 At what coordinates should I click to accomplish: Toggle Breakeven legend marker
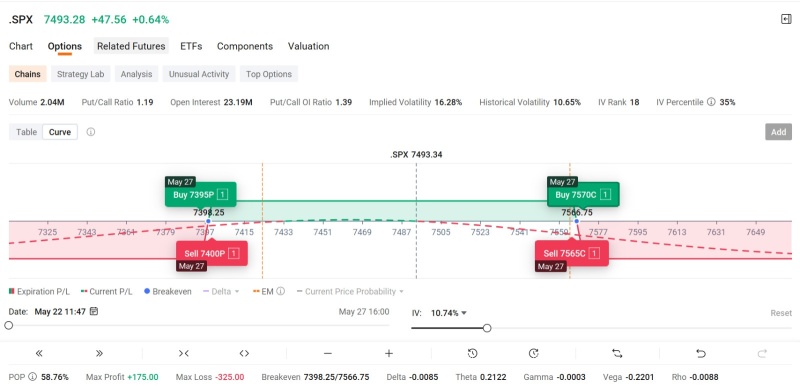point(168,292)
